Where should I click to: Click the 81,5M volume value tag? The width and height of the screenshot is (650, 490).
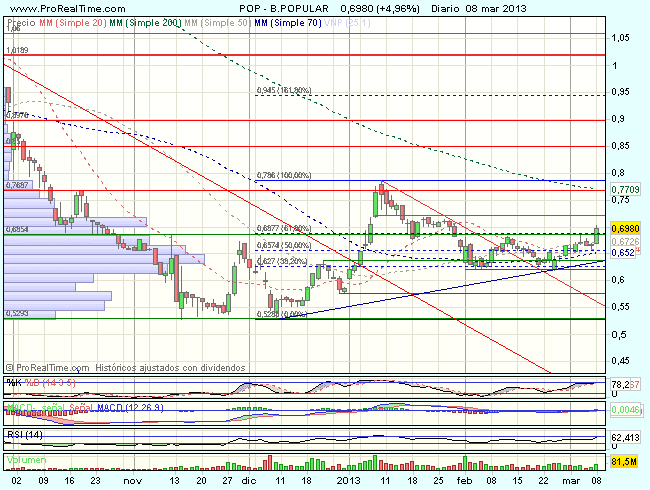click(625, 461)
